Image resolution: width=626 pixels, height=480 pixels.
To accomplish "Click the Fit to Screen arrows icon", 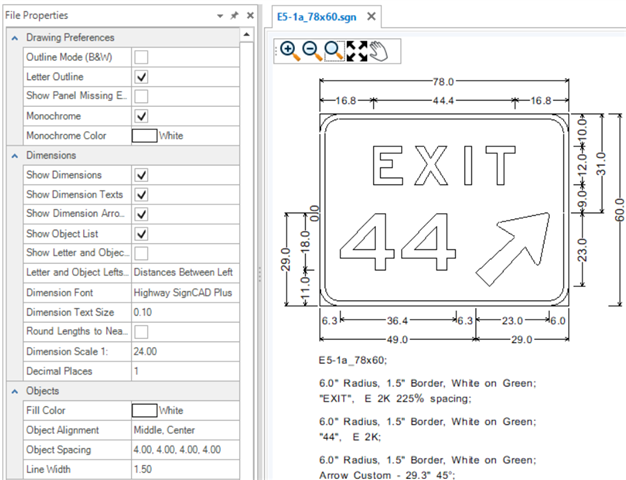I will 357,51.
